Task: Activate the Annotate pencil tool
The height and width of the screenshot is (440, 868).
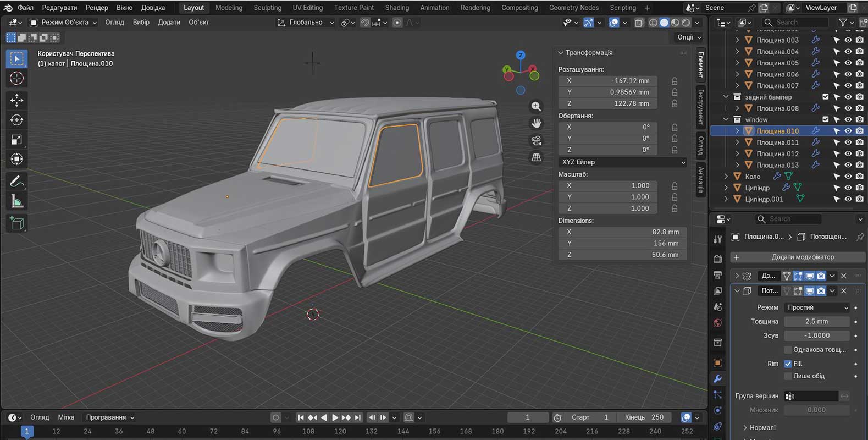Action: point(16,181)
